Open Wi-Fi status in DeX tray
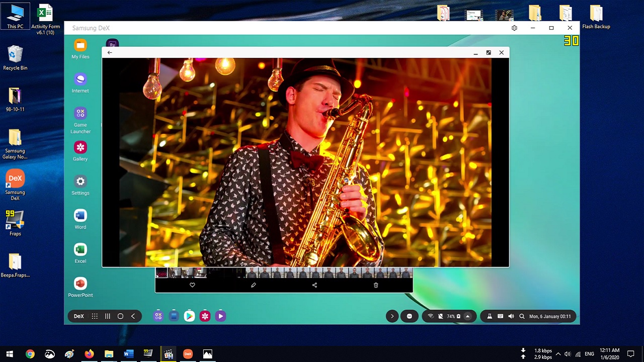 pyautogui.click(x=431, y=316)
